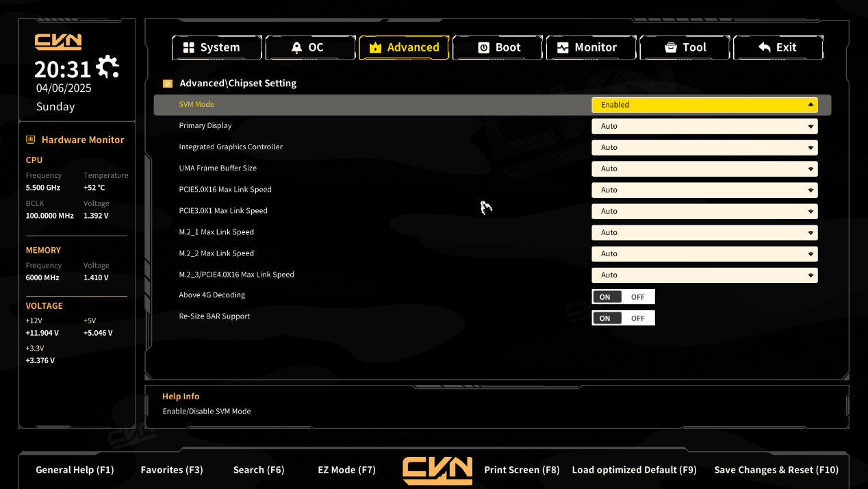Open the SVM Mode dropdown
This screenshot has width=868, height=489.
(x=704, y=105)
